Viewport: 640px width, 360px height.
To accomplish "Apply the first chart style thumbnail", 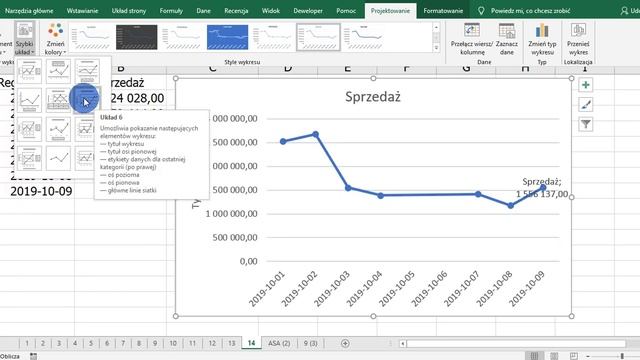I will click(x=91, y=37).
